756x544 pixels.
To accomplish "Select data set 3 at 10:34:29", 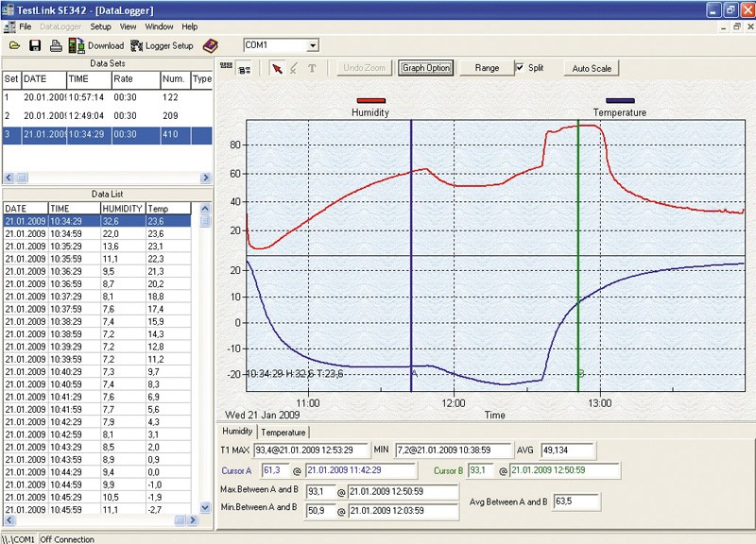I will pyautogui.click(x=107, y=134).
